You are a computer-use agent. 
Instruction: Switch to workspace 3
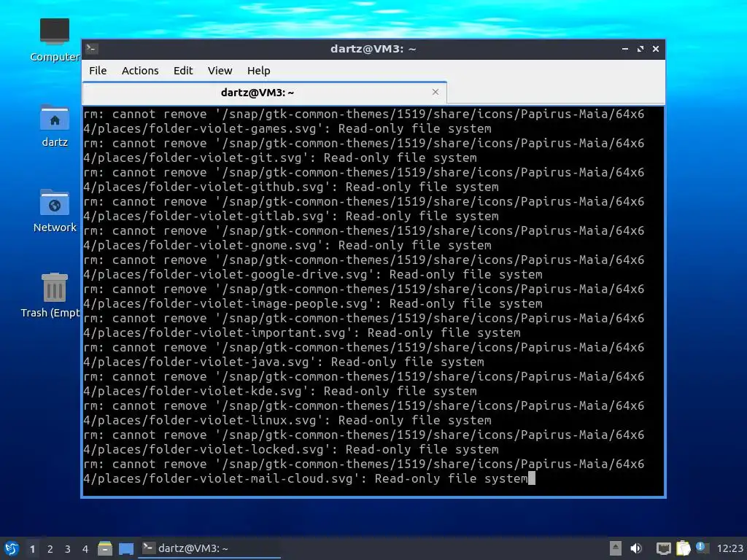(68, 549)
